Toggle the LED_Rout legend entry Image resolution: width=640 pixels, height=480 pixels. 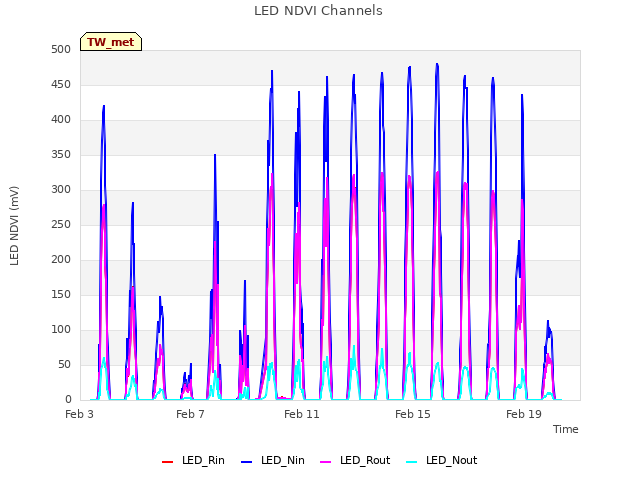355,460
